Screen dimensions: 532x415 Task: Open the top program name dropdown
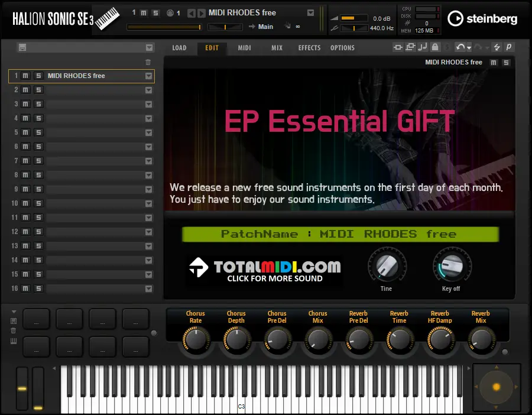coord(310,13)
